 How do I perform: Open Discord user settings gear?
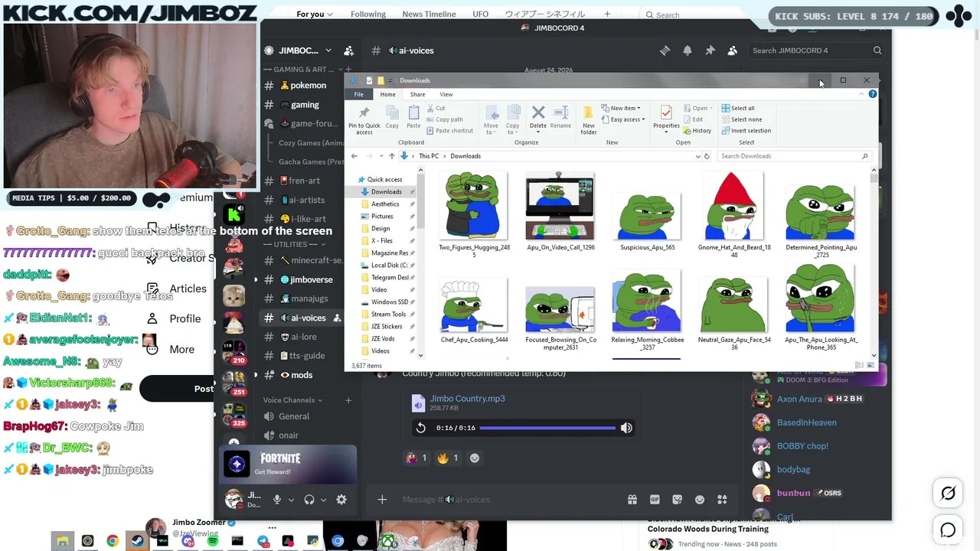pyautogui.click(x=341, y=500)
